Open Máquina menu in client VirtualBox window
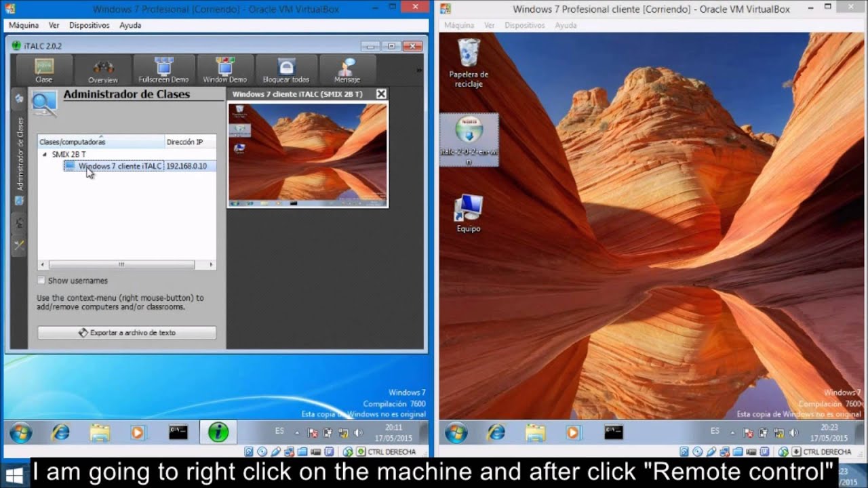The height and width of the screenshot is (488, 868). (459, 25)
